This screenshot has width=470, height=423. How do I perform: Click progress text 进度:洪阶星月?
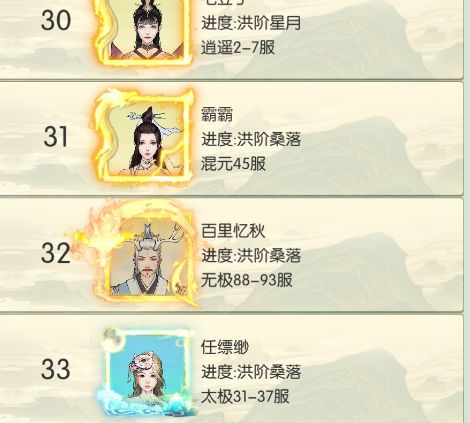[251, 23]
